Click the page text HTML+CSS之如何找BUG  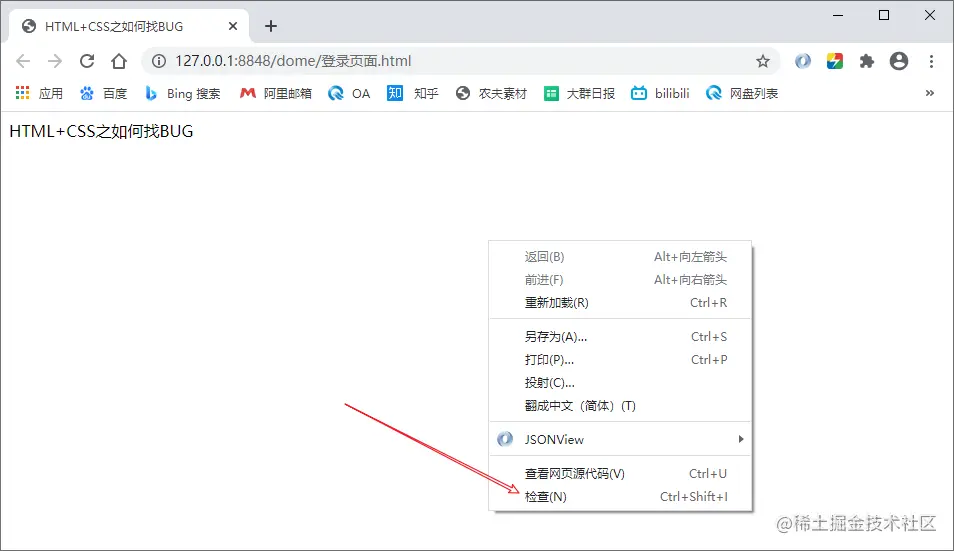[x=101, y=131]
